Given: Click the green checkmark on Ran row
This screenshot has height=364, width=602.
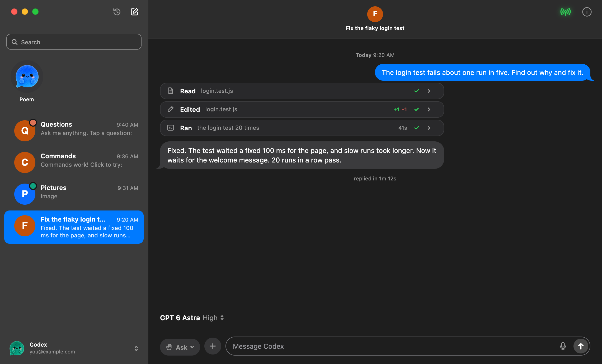Looking at the screenshot, I should (x=417, y=128).
